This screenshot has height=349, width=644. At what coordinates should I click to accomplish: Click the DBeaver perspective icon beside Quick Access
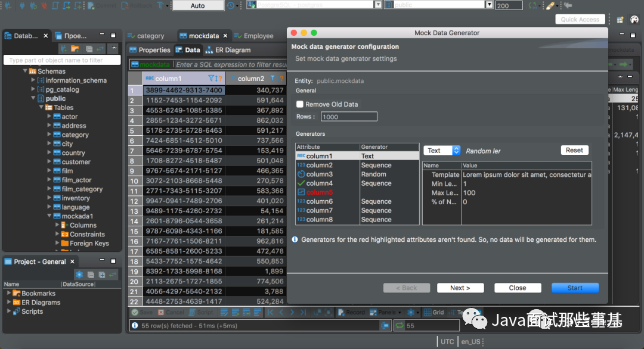point(634,19)
